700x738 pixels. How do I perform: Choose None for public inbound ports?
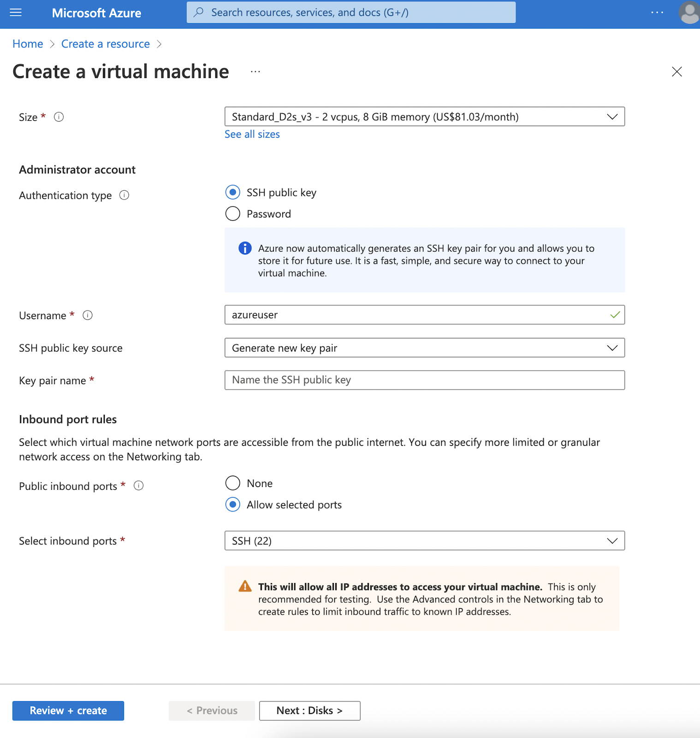pos(233,483)
